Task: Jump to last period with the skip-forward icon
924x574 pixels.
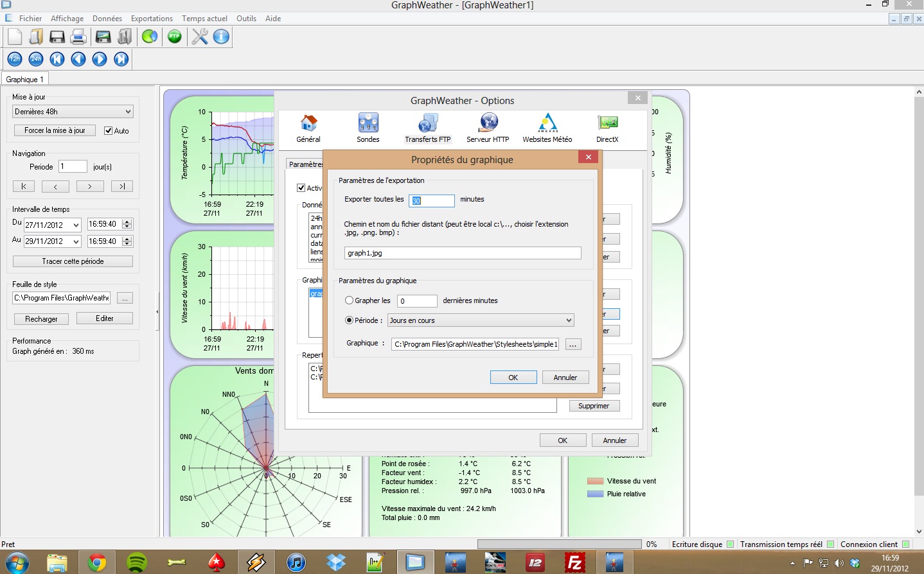Action: (121, 59)
